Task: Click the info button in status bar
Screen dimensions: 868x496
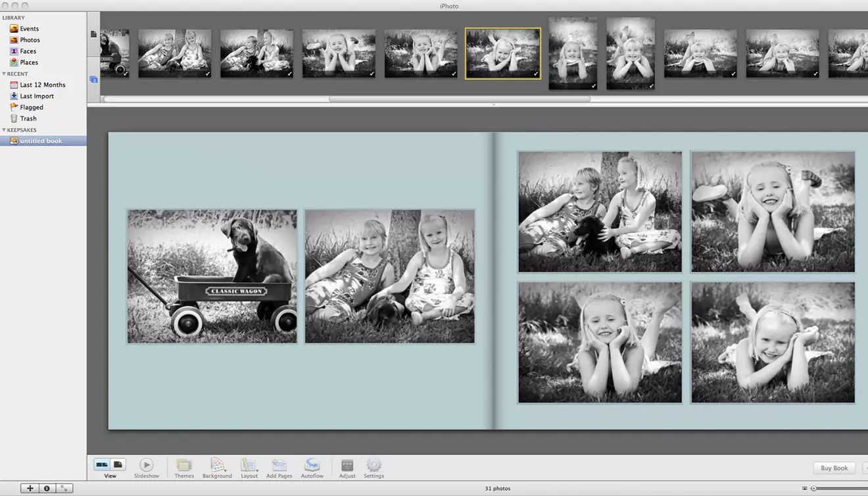Action: pos(47,488)
